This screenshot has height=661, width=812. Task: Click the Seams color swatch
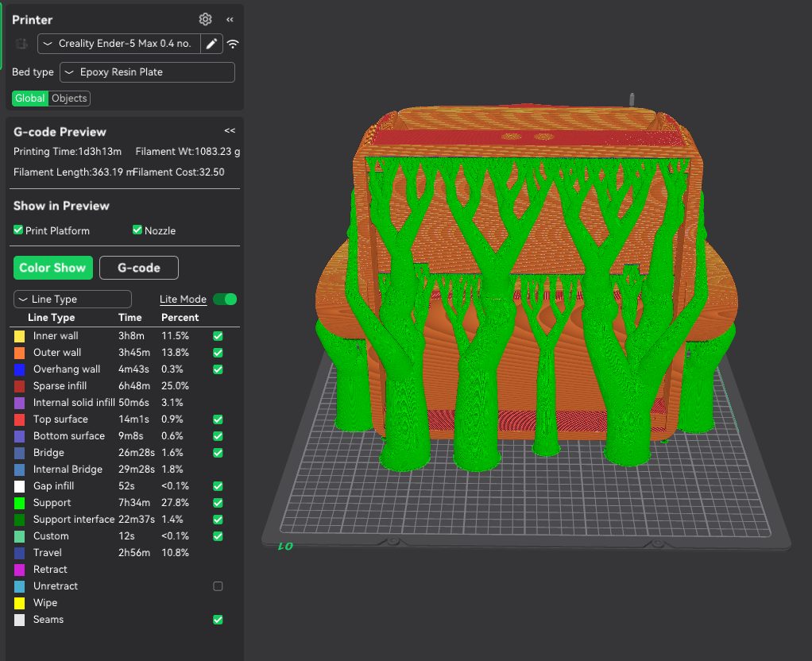(x=19, y=620)
